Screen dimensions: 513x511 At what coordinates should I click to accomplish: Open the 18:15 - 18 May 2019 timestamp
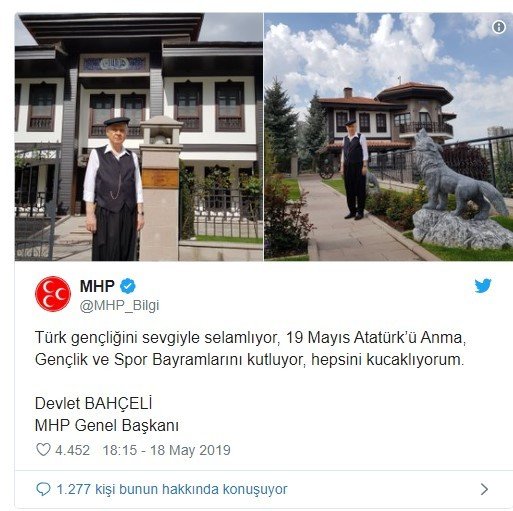pyautogui.click(x=167, y=450)
